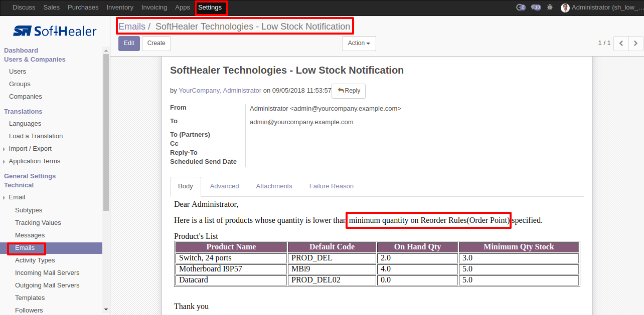Go to previous record arrow
This screenshot has width=644, height=315.
pyautogui.click(x=621, y=44)
